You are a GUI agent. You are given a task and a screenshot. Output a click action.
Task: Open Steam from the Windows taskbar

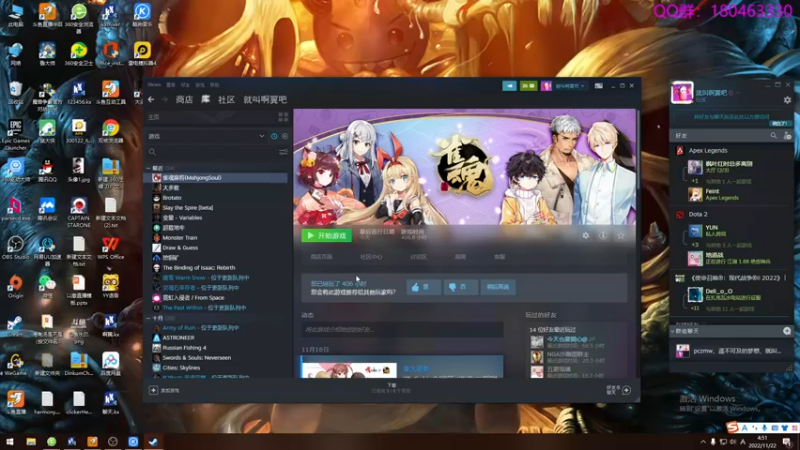[x=153, y=442]
